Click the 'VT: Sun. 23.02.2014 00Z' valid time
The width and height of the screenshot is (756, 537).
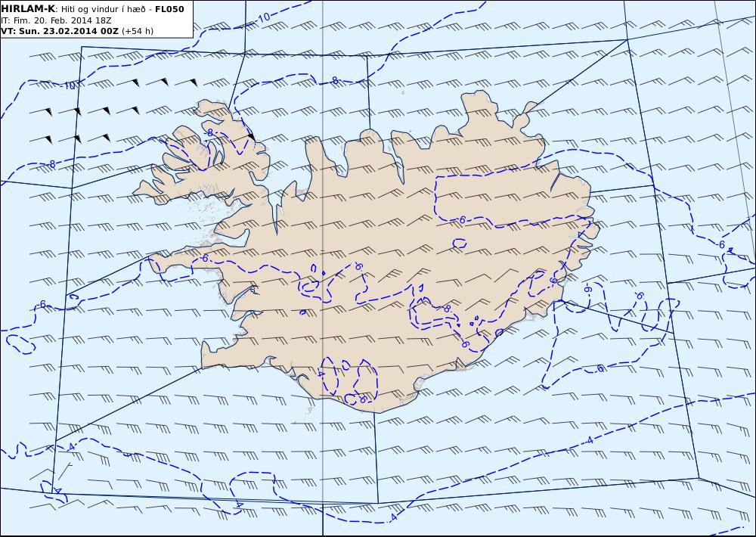[60, 31]
